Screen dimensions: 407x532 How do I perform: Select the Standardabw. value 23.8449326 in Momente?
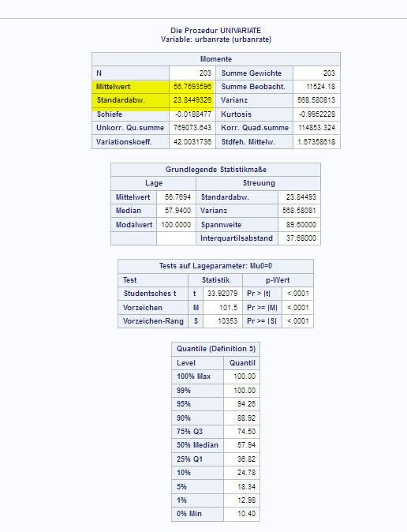(192, 100)
